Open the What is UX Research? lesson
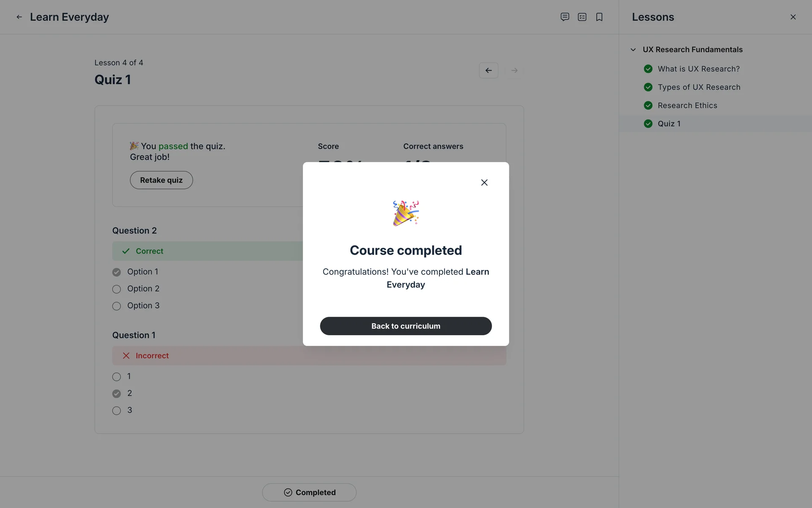812x508 pixels. (x=698, y=69)
